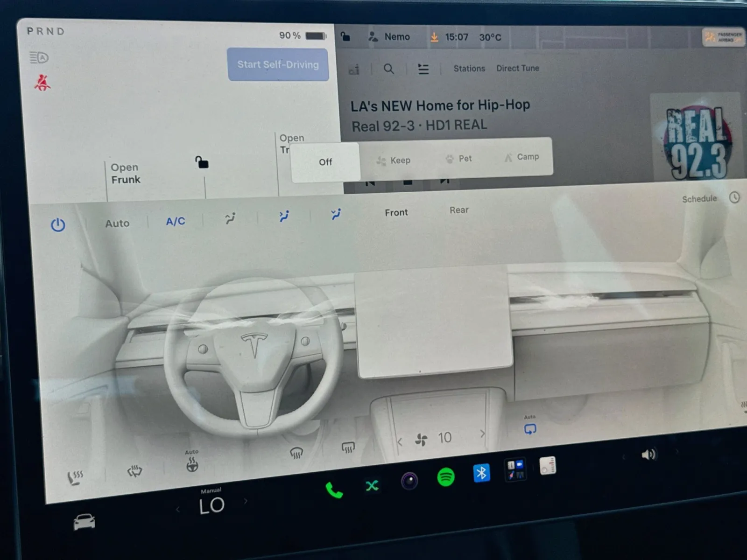Open vehicle controls car icon
747x560 pixels.
tap(84, 522)
